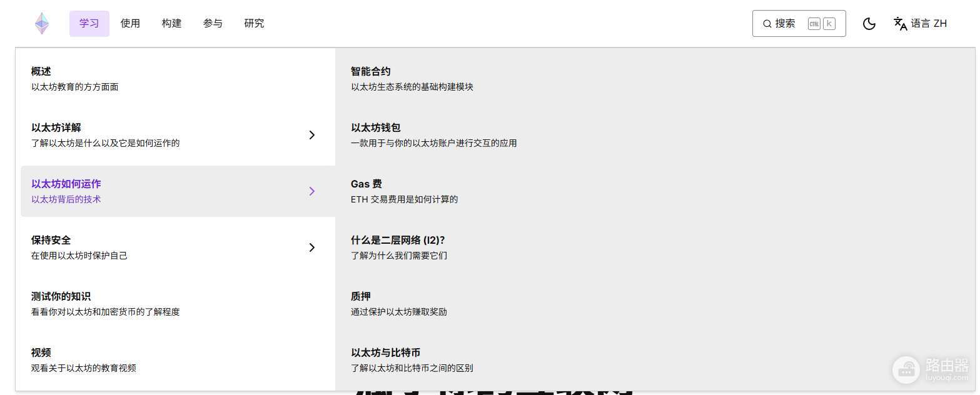Open the 参与 navigation menu
This screenshot has width=980, height=395.
pyautogui.click(x=213, y=24)
